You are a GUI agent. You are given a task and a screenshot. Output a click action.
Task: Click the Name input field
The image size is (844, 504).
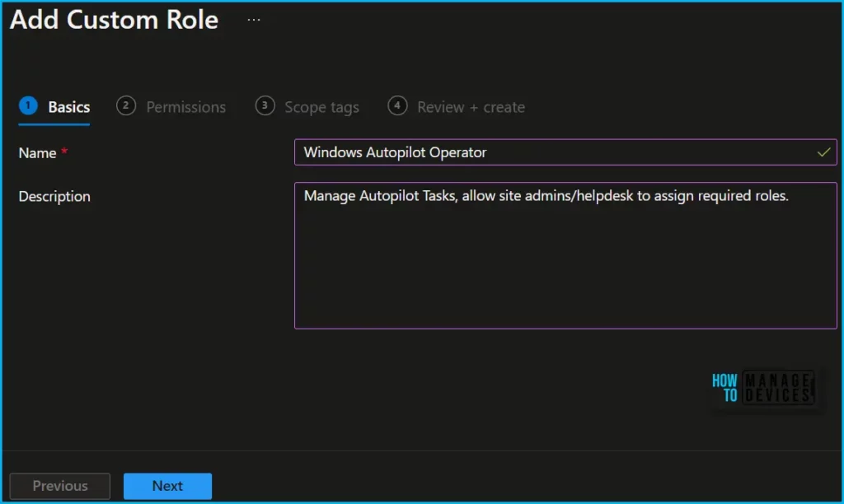(565, 152)
